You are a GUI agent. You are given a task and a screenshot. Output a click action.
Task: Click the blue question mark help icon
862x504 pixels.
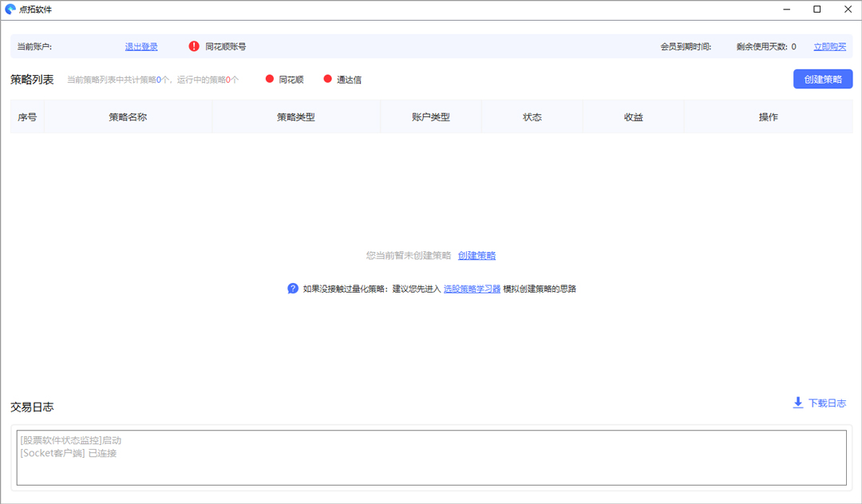pos(293,289)
